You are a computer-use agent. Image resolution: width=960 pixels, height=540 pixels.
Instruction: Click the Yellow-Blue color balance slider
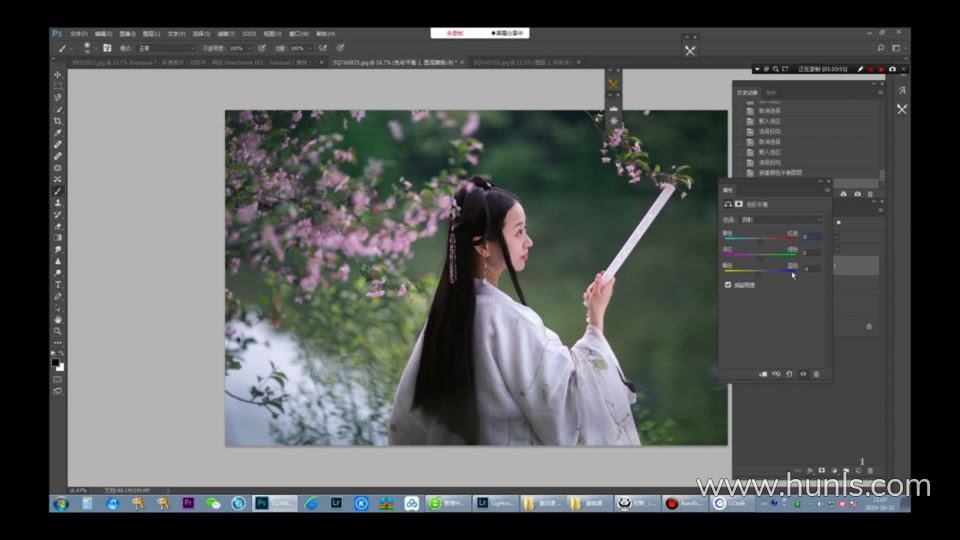pos(760,272)
